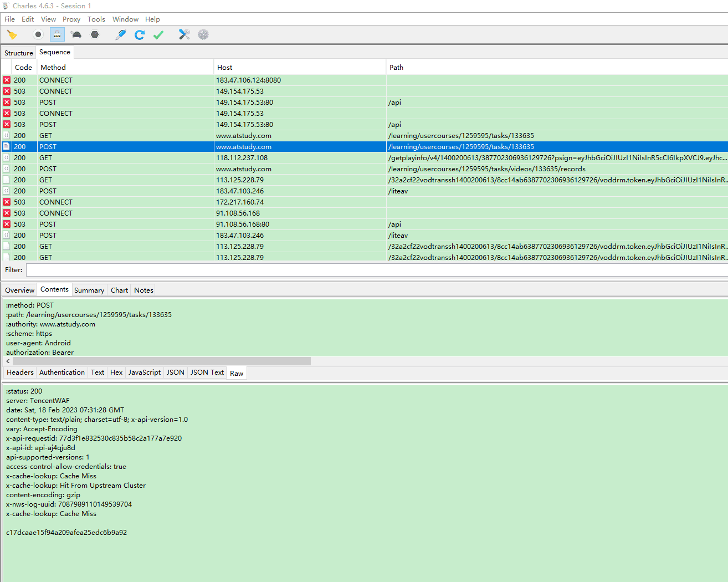Open the Edit menu
728x582 pixels.
28,19
